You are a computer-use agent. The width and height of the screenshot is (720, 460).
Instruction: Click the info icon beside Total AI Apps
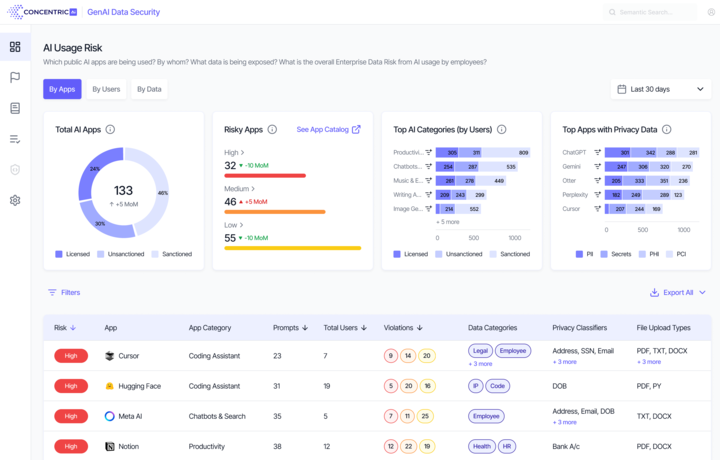(110, 129)
